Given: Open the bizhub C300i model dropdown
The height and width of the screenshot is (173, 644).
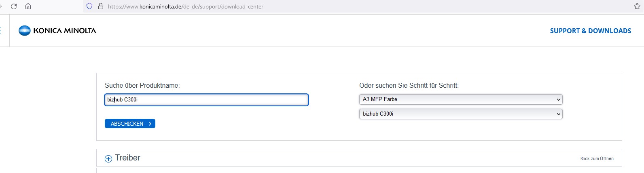Looking at the screenshot, I should (x=460, y=114).
